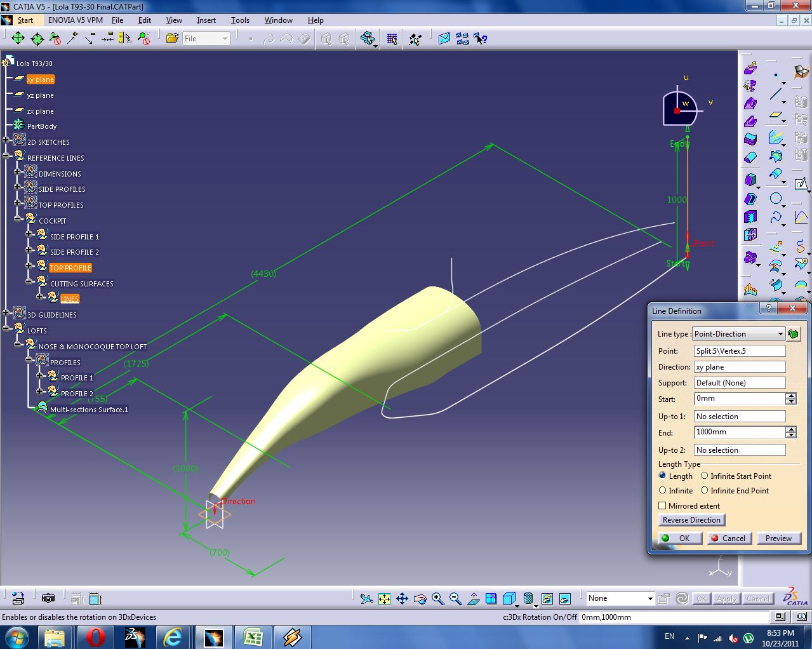
Task: Enable Fly Mode navigation
Action: (366, 598)
